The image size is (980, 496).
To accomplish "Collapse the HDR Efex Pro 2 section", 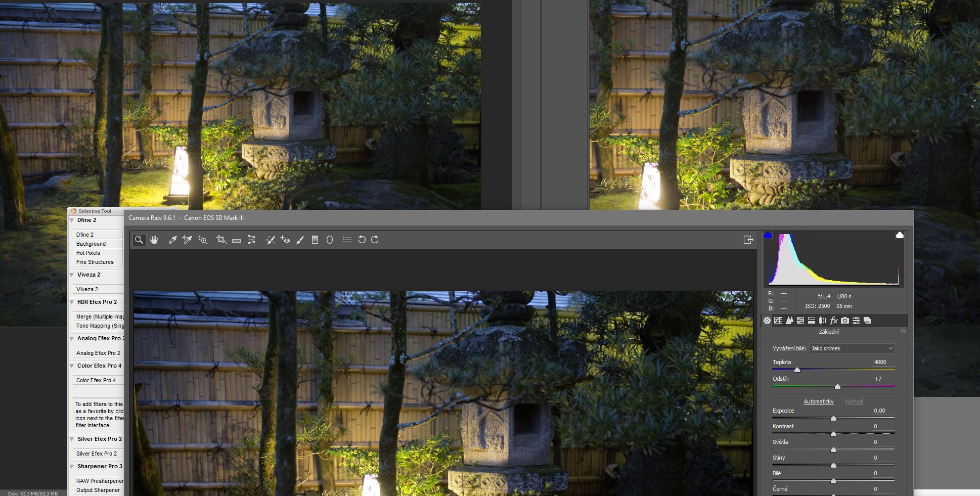I will click(x=72, y=302).
